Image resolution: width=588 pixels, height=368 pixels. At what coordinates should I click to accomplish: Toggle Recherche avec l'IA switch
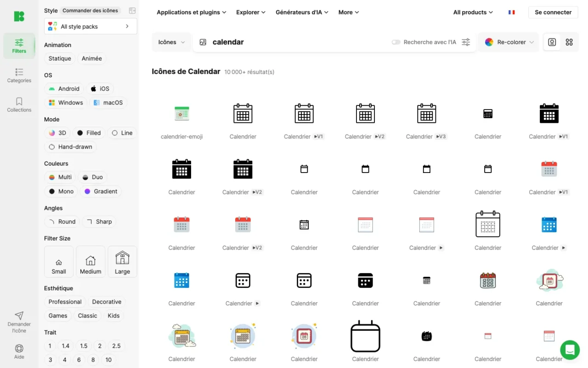tap(396, 42)
